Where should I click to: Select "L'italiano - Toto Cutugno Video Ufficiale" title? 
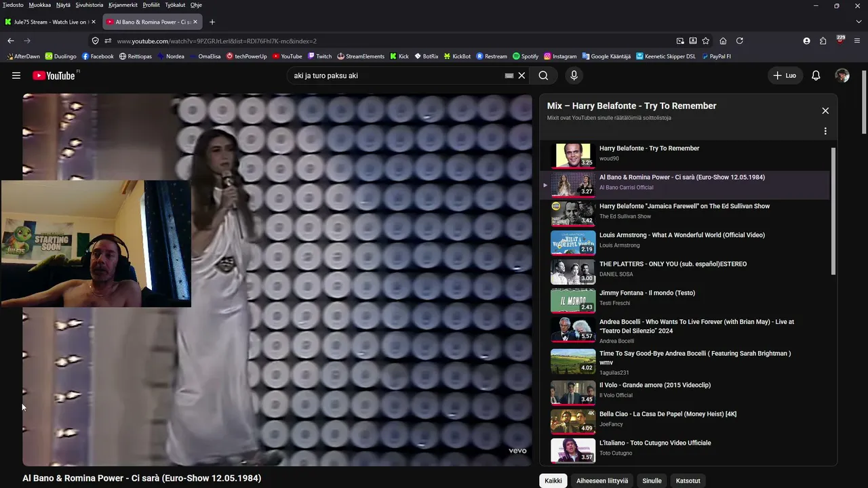tap(655, 443)
